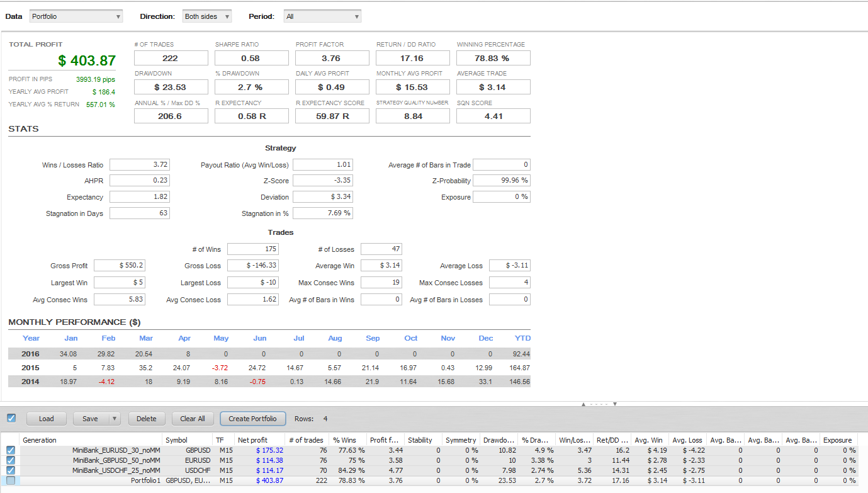The height and width of the screenshot is (493, 868).
Task: Click the Z-Score field -3.35
Action: coord(323,180)
